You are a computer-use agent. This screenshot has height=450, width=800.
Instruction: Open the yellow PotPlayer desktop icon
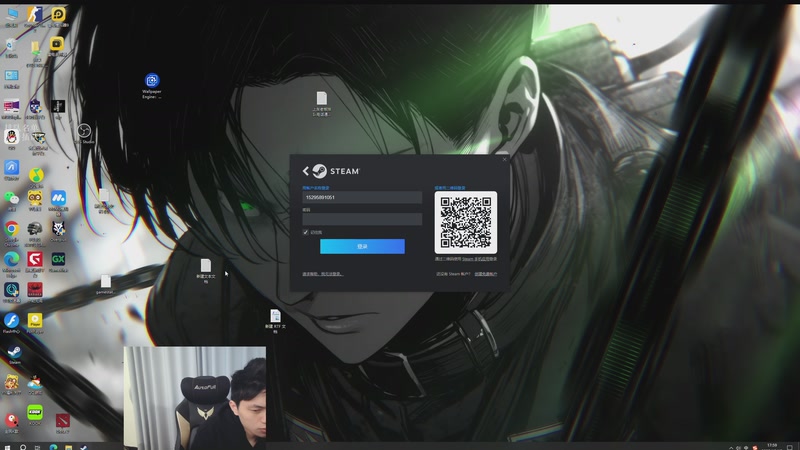point(35,323)
